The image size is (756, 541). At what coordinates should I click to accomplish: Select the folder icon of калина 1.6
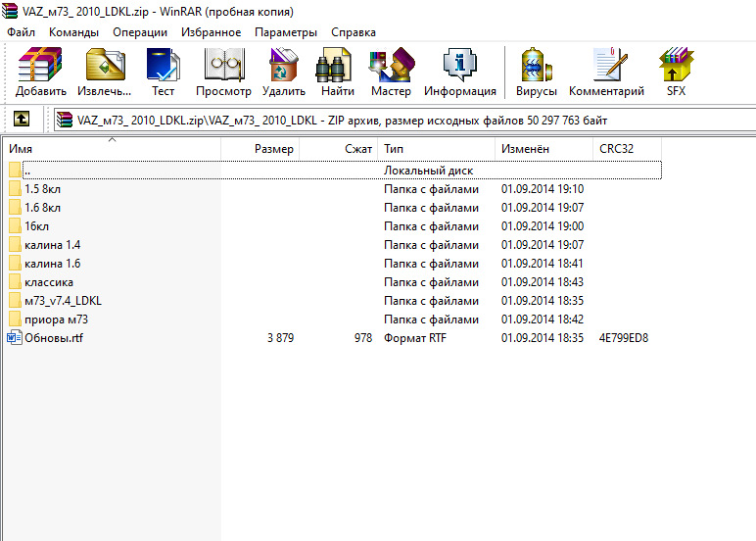point(15,264)
